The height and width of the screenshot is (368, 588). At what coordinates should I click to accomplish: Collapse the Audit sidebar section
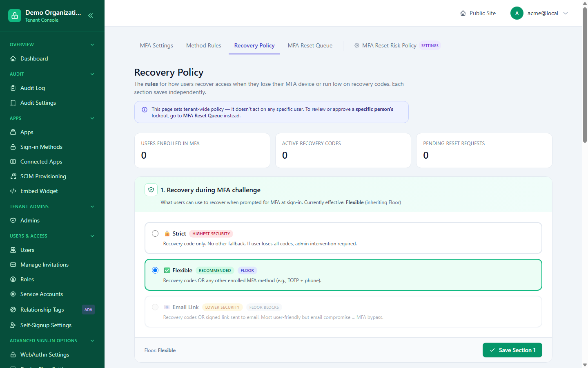92,74
